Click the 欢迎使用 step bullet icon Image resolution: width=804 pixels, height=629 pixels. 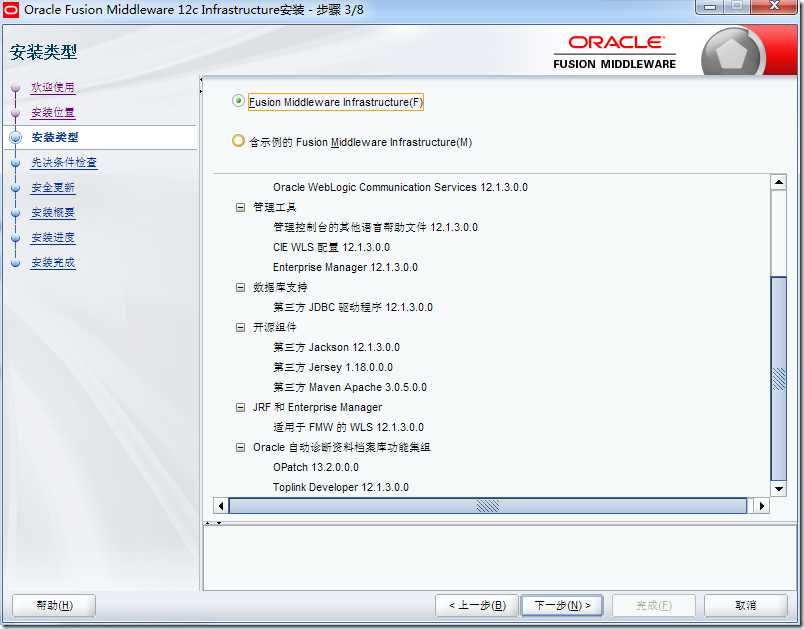click(15, 88)
